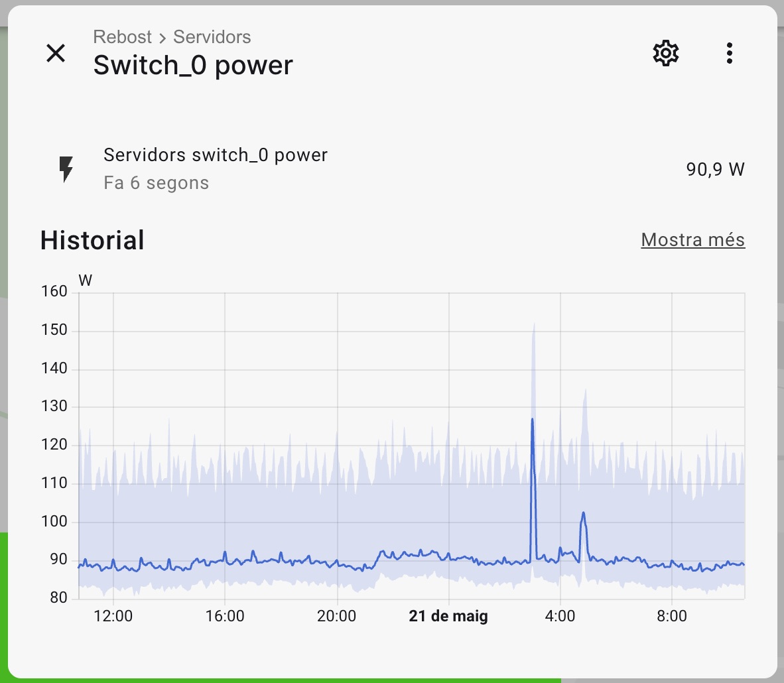Screen dimensions: 784x683
Task: Click the 'Mostra més' history link
Action: click(692, 240)
